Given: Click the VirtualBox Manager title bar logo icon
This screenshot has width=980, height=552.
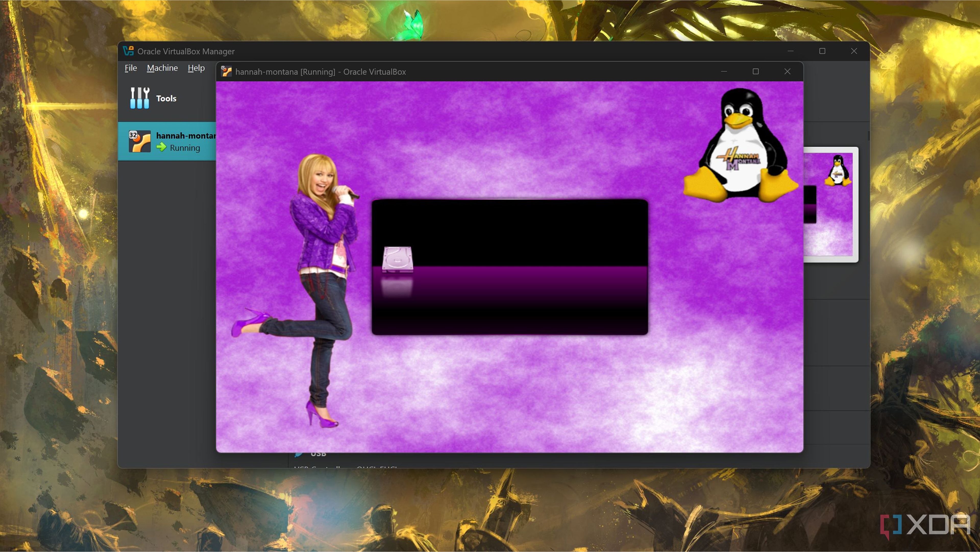Looking at the screenshot, I should click(129, 51).
